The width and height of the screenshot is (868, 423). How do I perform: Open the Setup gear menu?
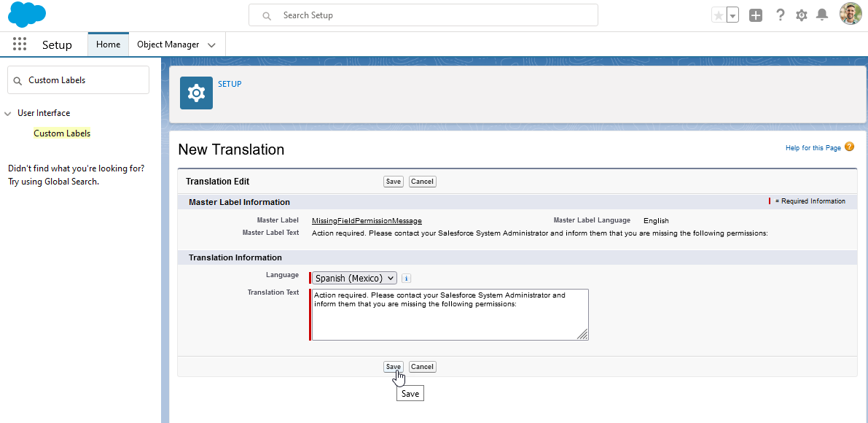point(802,15)
